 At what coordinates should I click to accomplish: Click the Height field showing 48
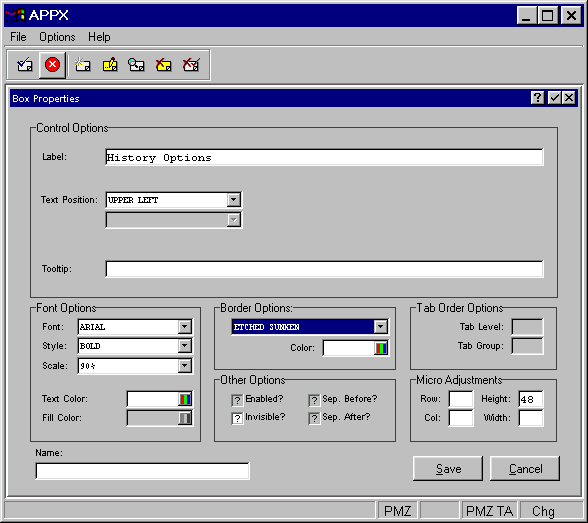531,399
